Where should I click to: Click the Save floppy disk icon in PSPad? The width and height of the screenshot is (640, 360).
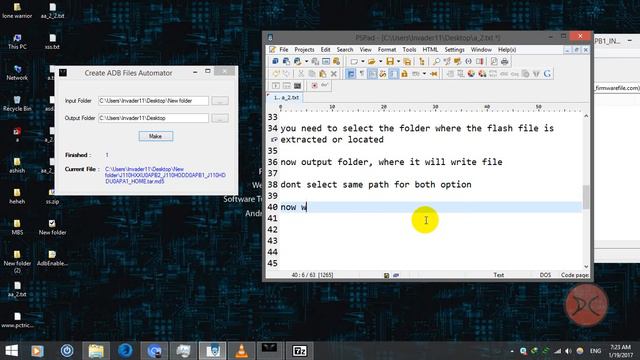(390, 62)
